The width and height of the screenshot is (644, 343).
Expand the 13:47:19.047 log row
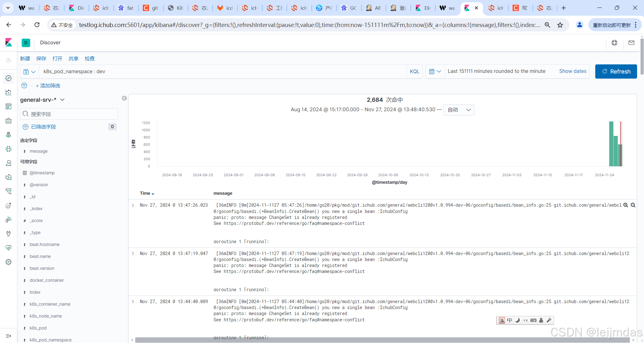tap(133, 253)
